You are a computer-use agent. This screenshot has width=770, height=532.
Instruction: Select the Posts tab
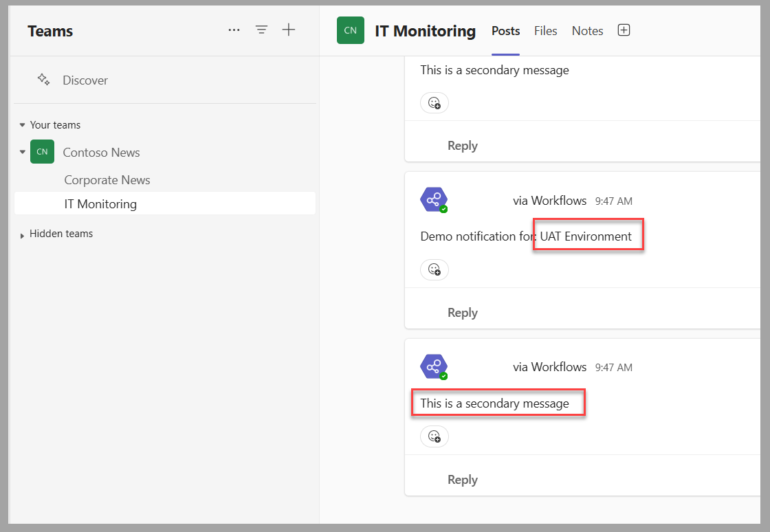505,30
